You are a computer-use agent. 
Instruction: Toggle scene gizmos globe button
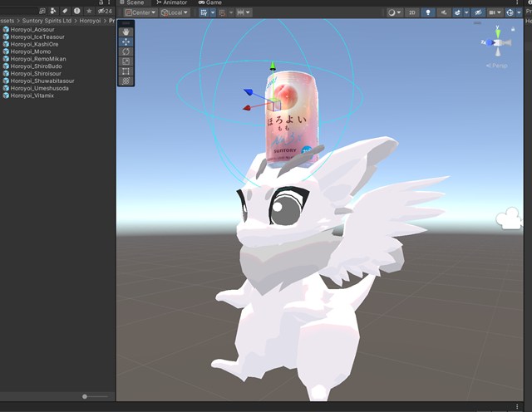(510, 12)
